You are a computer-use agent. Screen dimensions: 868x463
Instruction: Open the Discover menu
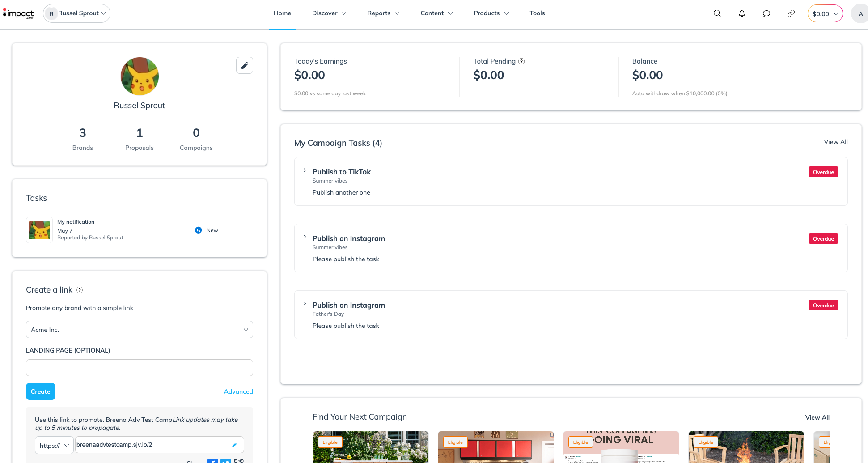click(x=329, y=13)
